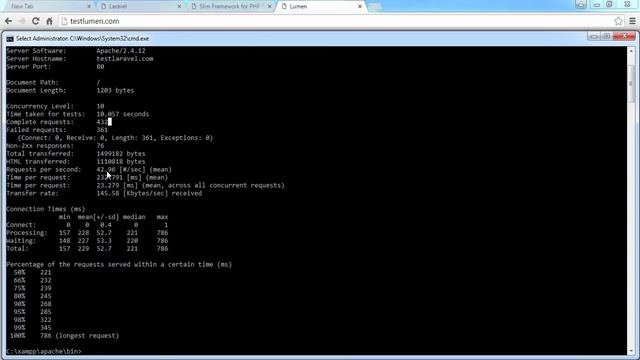Click the 'Requests per second' line
Viewport: 640px width, 360px height.
[x=89, y=169]
